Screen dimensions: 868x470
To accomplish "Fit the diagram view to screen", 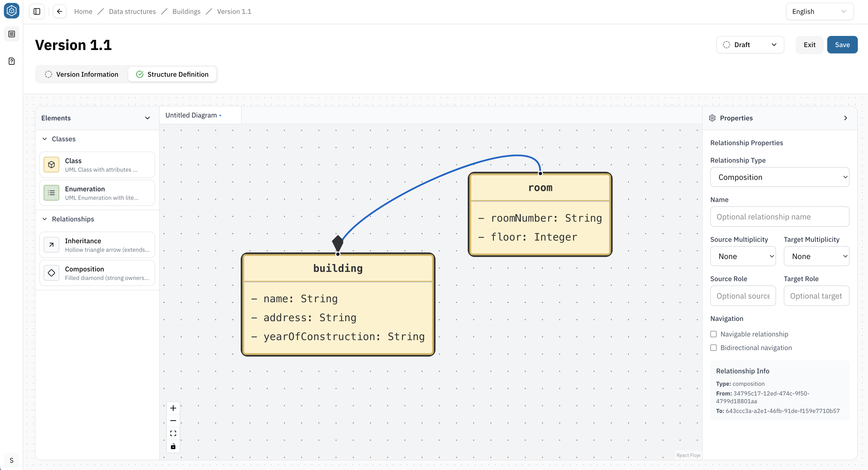I will click(x=173, y=433).
